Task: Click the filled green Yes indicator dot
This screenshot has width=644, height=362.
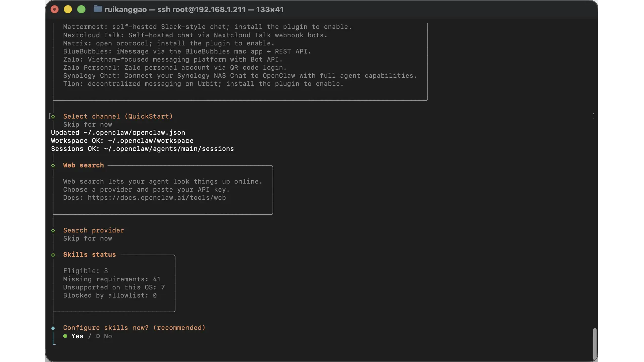Action: (x=65, y=336)
